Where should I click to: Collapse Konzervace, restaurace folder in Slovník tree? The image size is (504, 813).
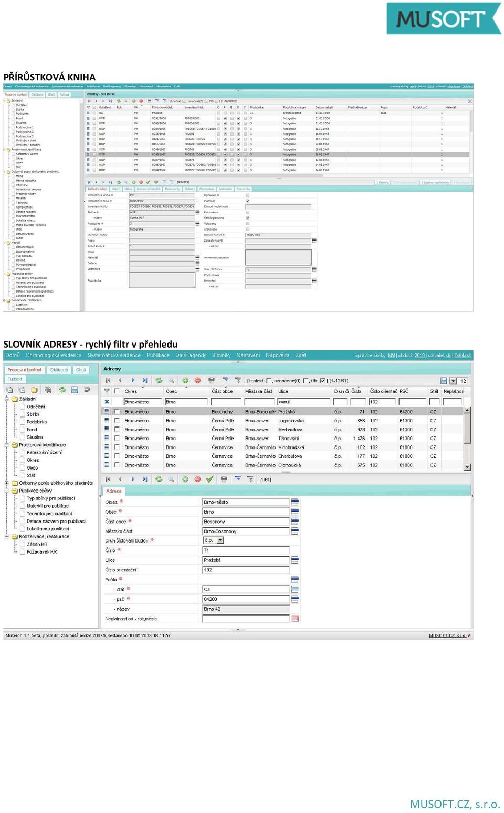coord(7,537)
